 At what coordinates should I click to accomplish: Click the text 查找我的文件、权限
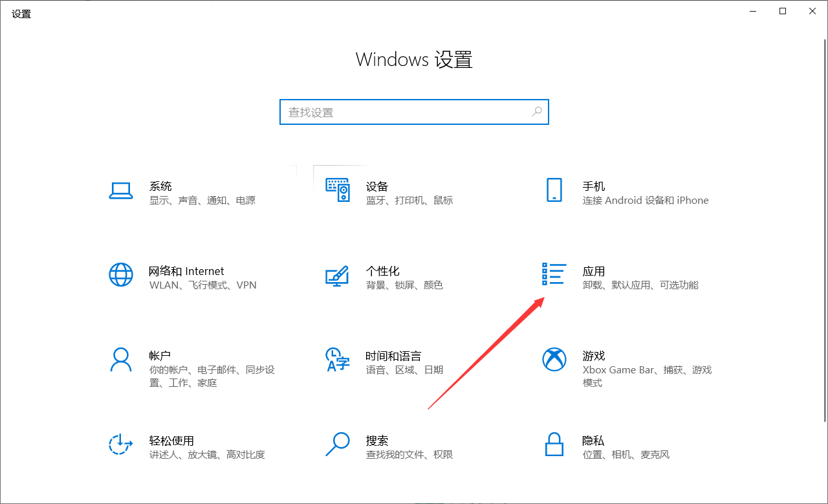tap(409, 455)
